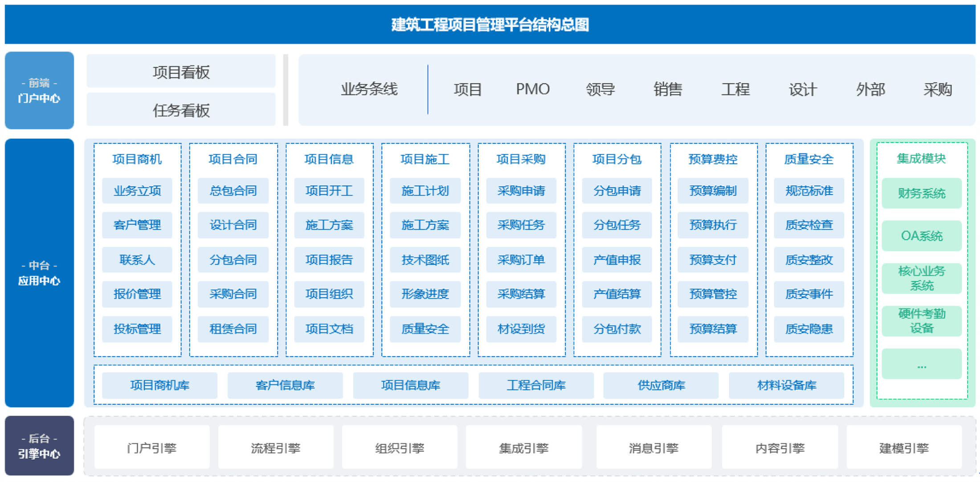Click the 财务系统 integration block

click(x=921, y=193)
